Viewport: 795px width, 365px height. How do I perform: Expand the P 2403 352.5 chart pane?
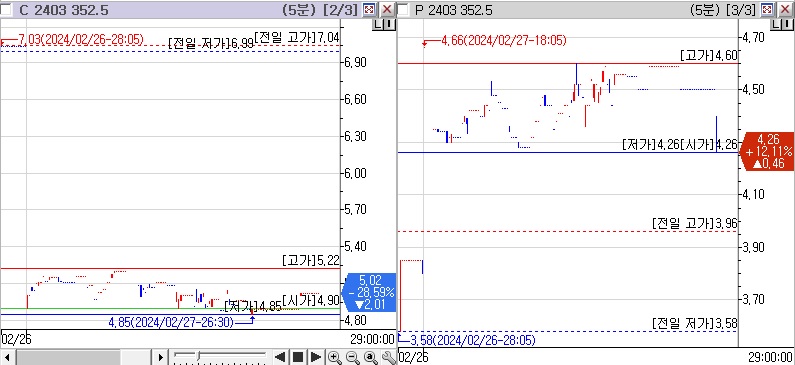768,9
